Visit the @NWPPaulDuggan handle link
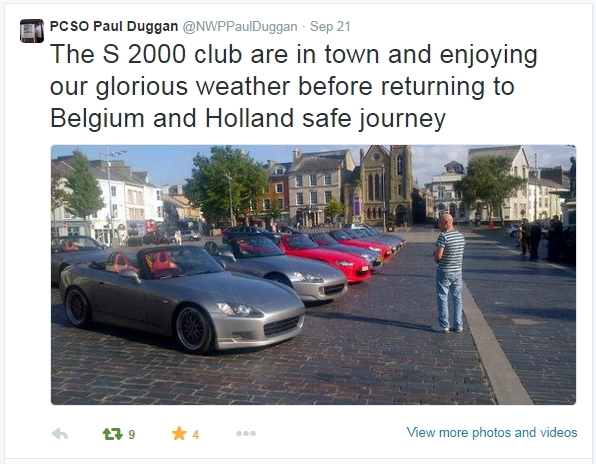596x464 pixels. [240, 27]
